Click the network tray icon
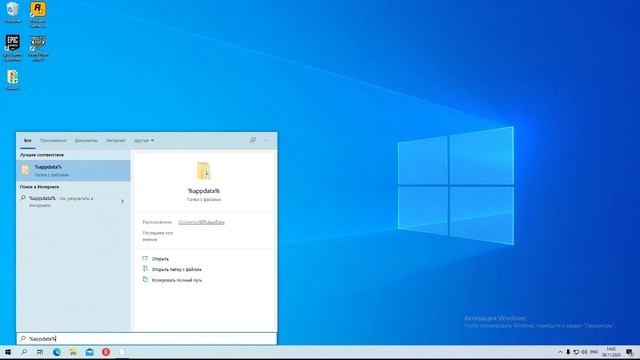 (576, 352)
